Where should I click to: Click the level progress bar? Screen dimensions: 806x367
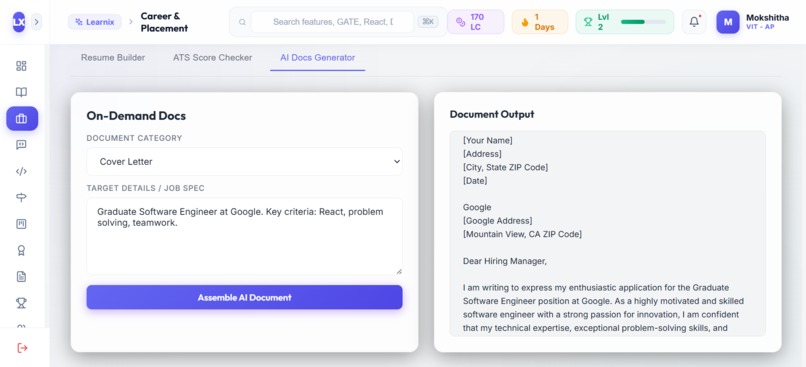(x=643, y=22)
